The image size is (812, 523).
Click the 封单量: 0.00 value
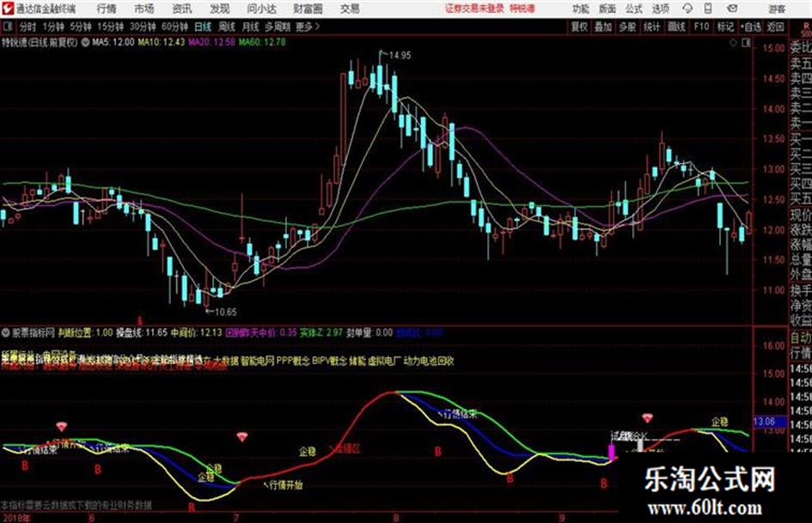(x=369, y=332)
